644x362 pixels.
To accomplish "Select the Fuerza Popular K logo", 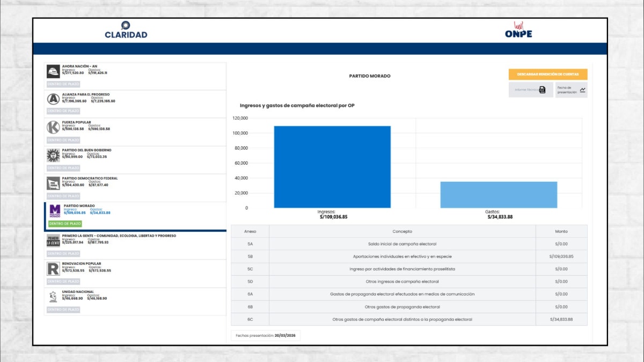I will pyautogui.click(x=53, y=127).
